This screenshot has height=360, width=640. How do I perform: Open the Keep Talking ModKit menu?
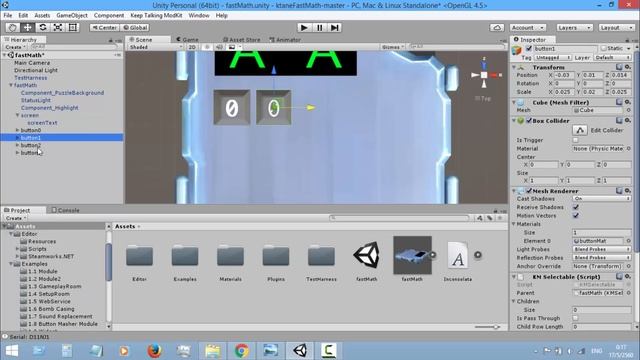click(x=156, y=15)
